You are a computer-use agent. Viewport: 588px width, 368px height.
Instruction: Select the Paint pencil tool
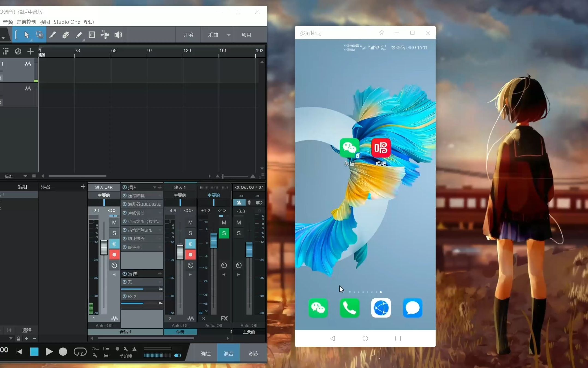79,35
